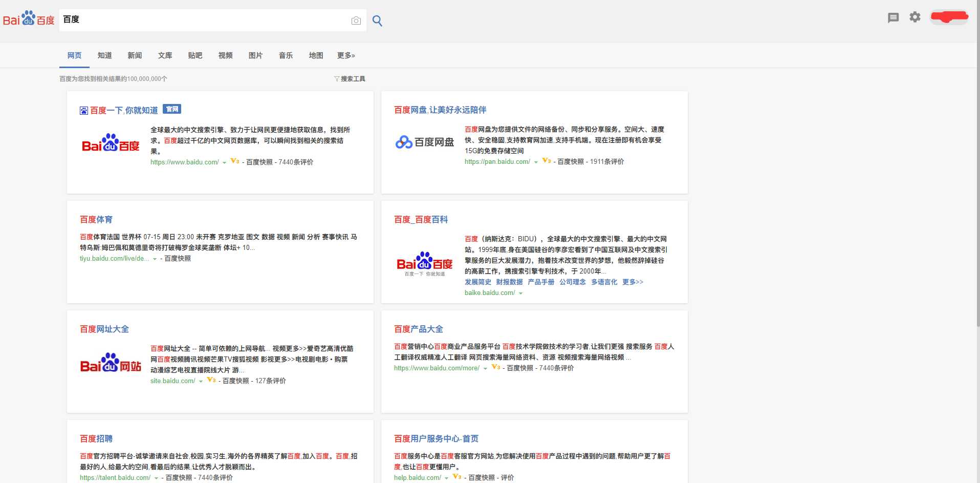Image resolution: width=980 pixels, height=483 pixels.
Task: Click the Baidu logo in header
Action: click(29, 19)
